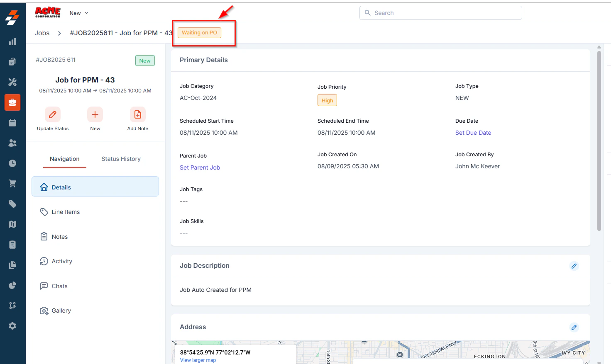Click 'Job Auto Created for PPM' description text
Viewport: 611px width, 364px height.
click(215, 290)
